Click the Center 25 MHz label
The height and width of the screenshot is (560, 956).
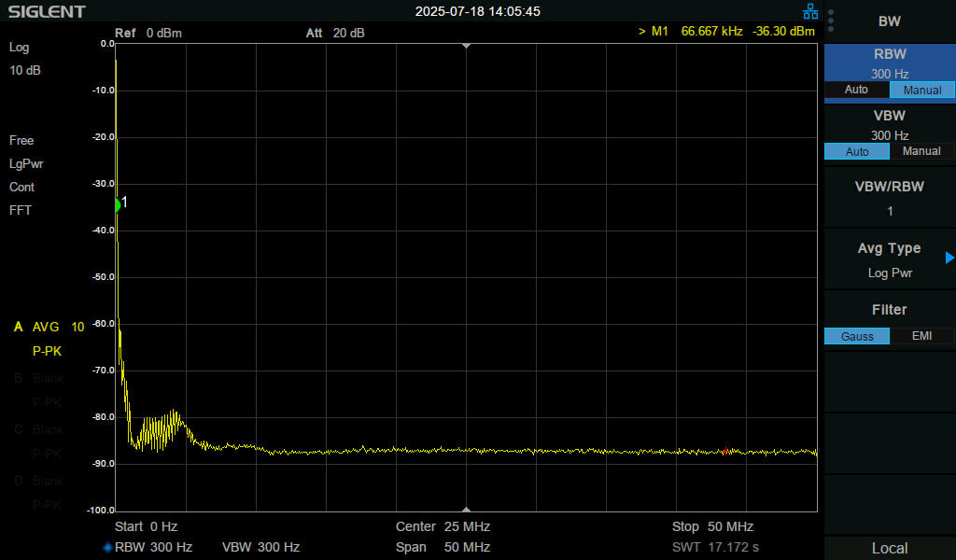[x=443, y=526]
